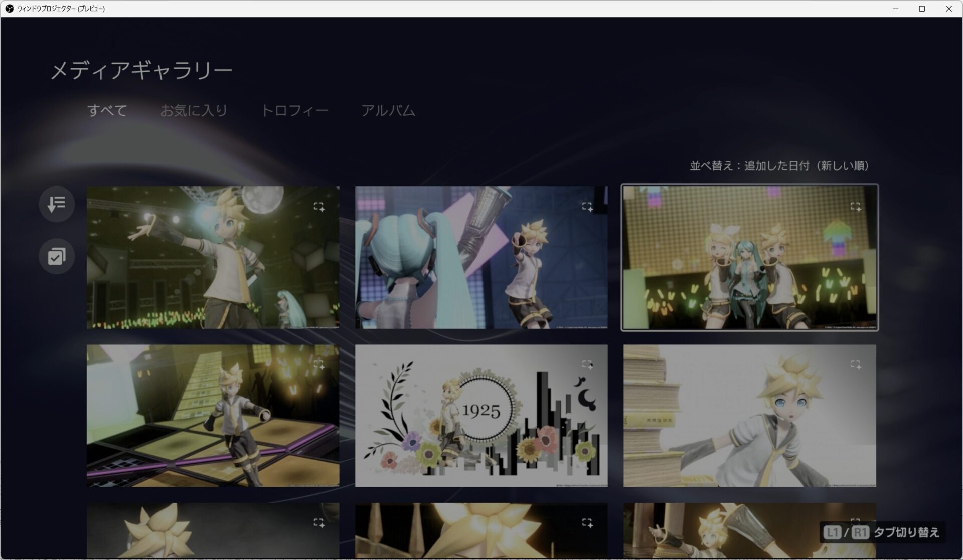This screenshot has width=963, height=560.
Task: Open the bottom-right Len with columns thumbnail
Action: click(x=750, y=531)
